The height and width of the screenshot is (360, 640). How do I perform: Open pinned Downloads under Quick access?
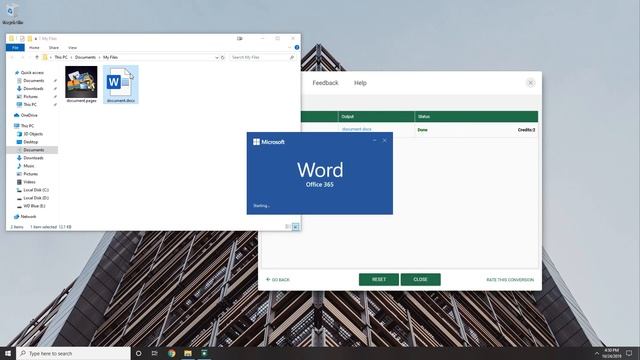pos(33,89)
